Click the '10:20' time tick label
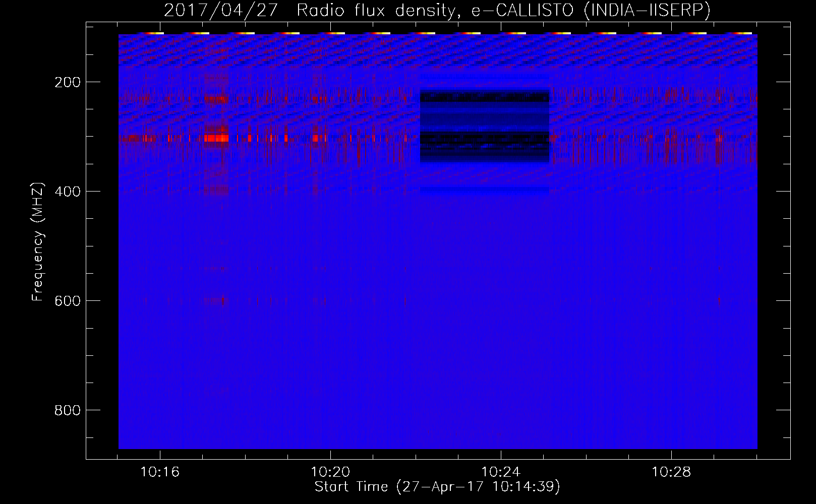The image size is (816, 504). [x=330, y=472]
